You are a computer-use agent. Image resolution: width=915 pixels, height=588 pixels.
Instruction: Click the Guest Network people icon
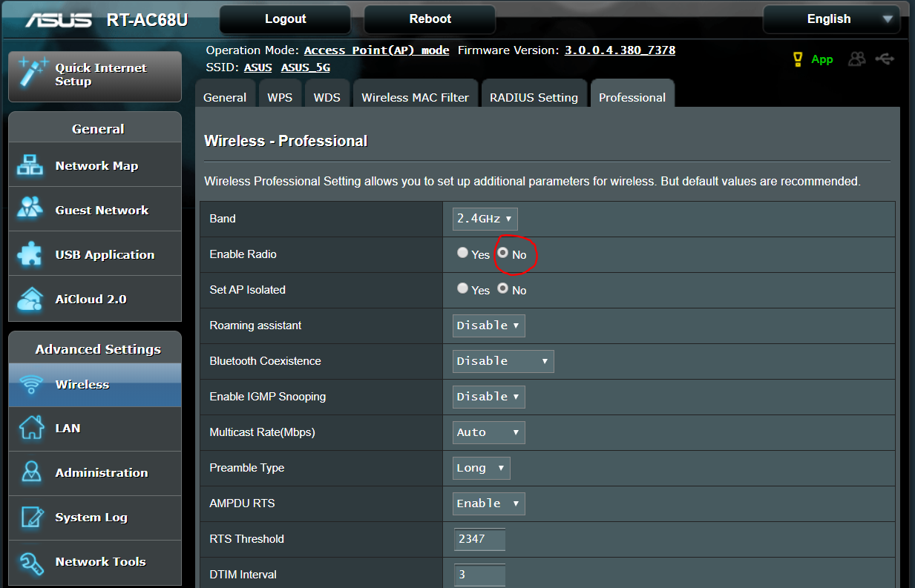pyautogui.click(x=30, y=211)
